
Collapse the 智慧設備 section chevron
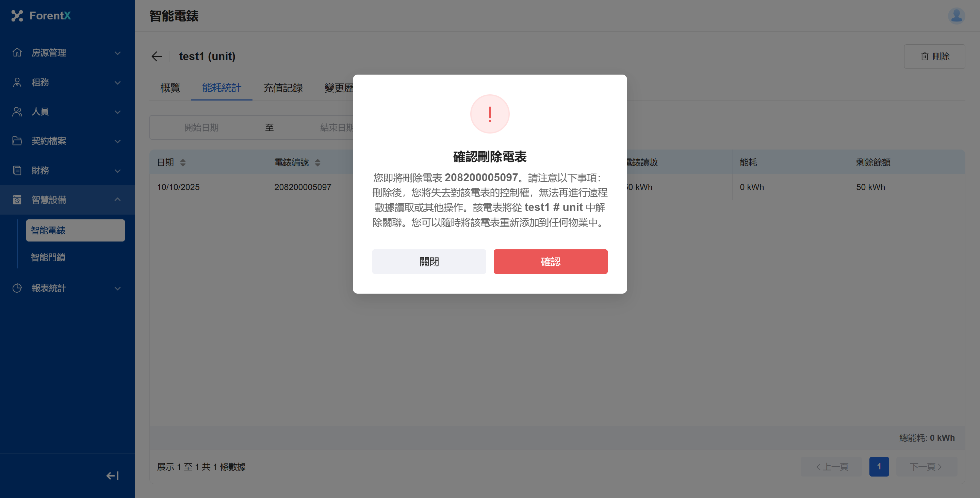click(x=117, y=200)
